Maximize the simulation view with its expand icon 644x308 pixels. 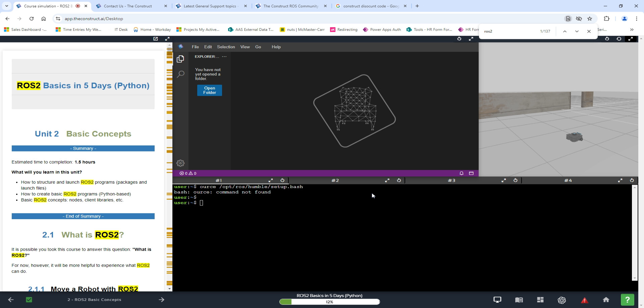point(631,39)
